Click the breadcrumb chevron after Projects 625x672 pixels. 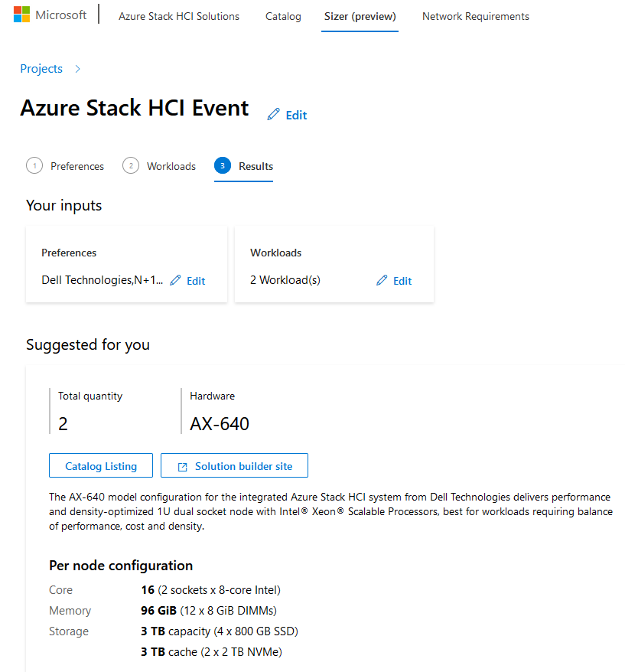click(x=77, y=69)
